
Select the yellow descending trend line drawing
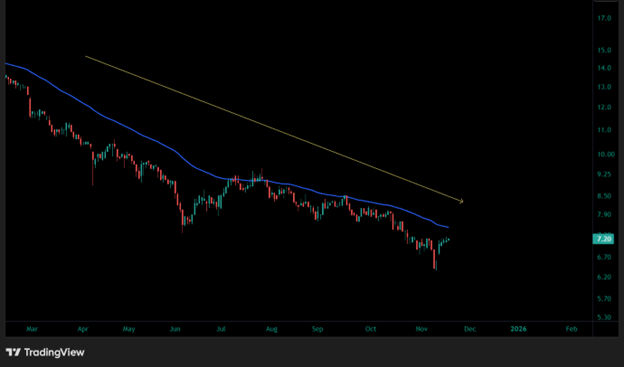click(275, 129)
